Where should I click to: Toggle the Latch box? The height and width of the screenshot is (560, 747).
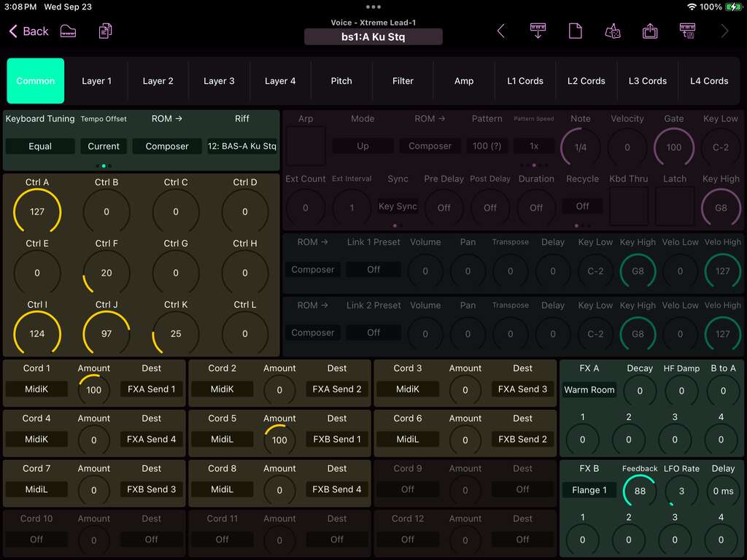pos(675,206)
